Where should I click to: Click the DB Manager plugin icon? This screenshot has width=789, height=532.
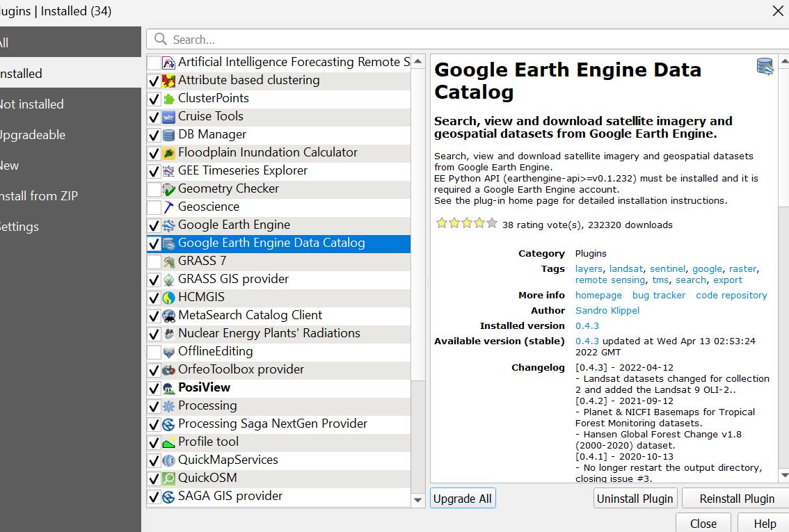168,135
